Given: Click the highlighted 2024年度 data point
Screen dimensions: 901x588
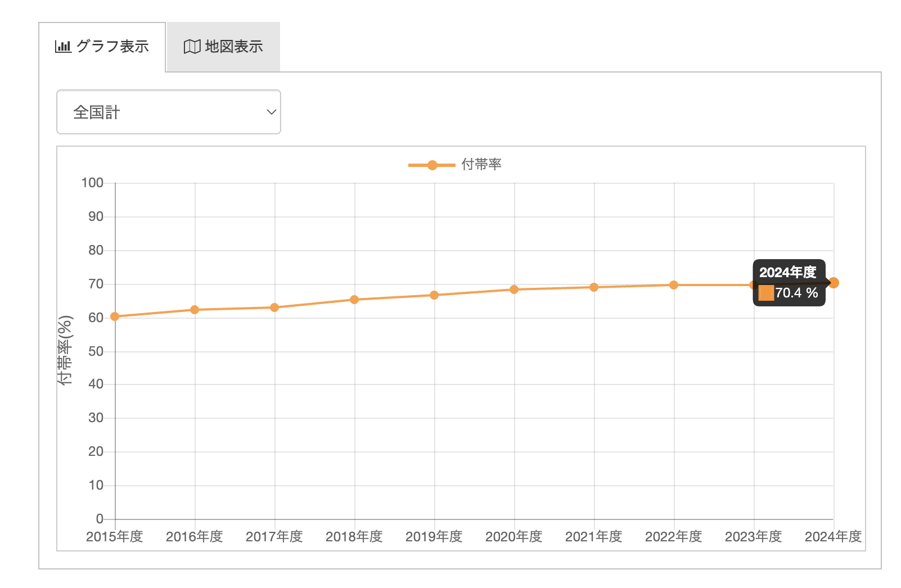Looking at the screenshot, I should pos(834,283).
